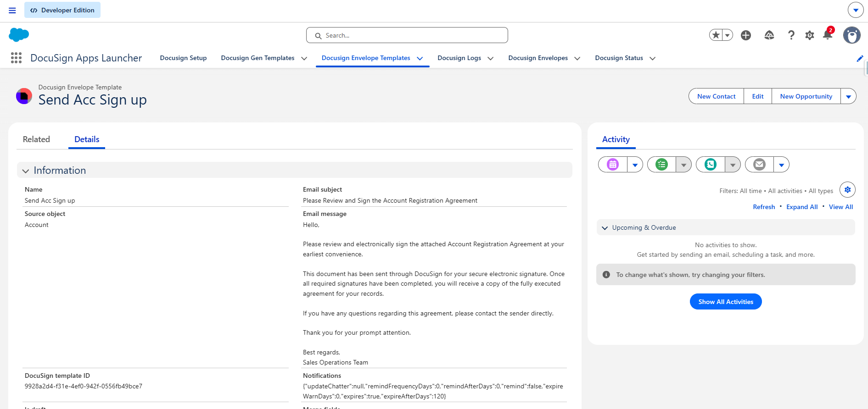Image resolution: width=868 pixels, height=409 pixels.
Task: Open the Docusign Gen Templates tab
Action: pos(258,58)
